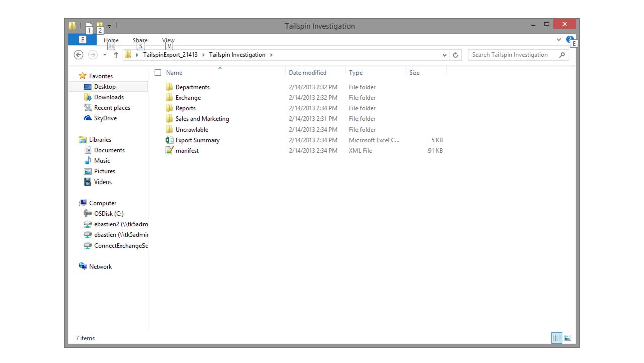Select the Reports folder icon
The image size is (644, 363).
170,108
